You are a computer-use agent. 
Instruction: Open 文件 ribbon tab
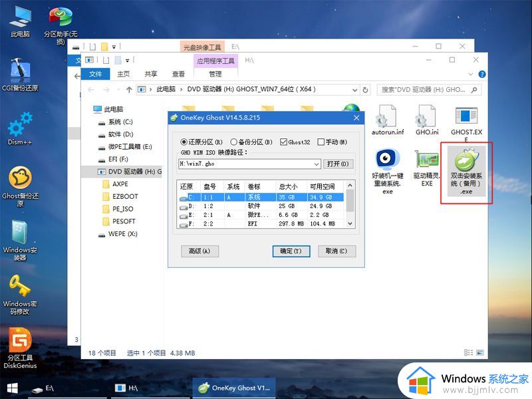click(95, 74)
